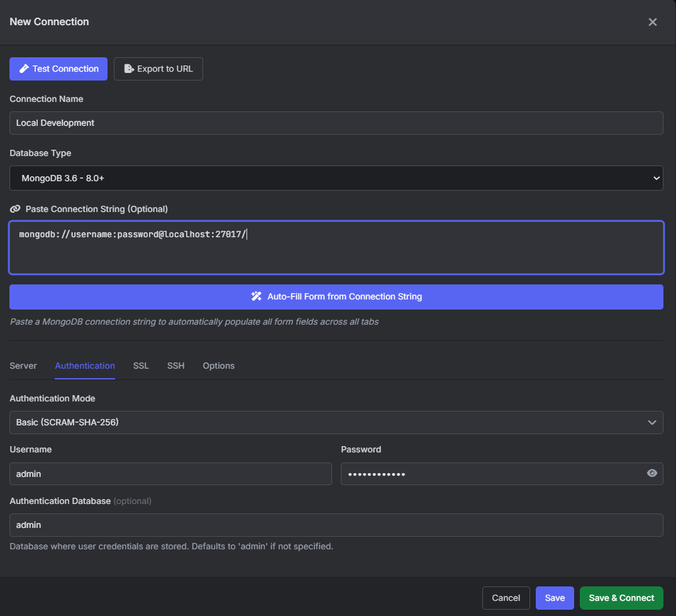The width and height of the screenshot is (676, 616).
Task: Focus the connection string text area
Action: pyautogui.click(x=336, y=248)
